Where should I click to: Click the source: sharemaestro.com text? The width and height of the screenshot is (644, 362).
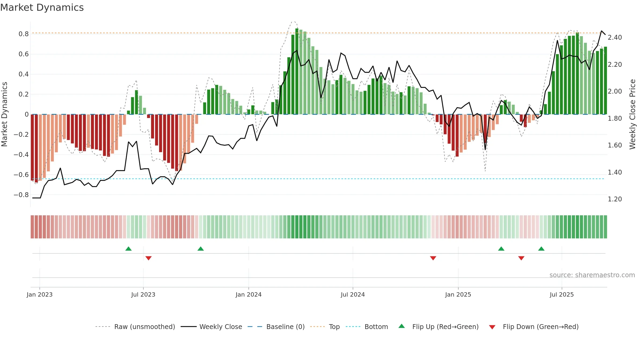(x=592, y=275)
